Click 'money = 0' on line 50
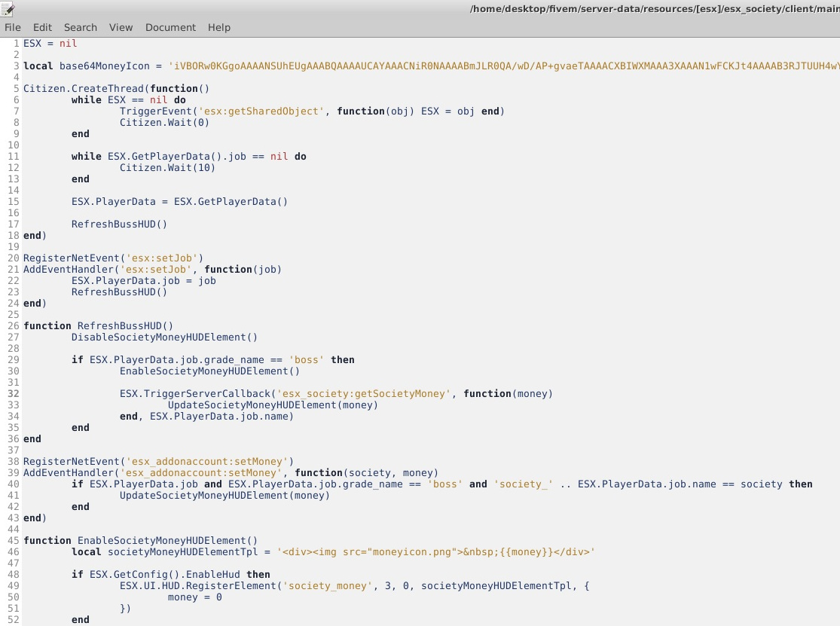This screenshot has height=626, width=840. pyautogui.click(x=194, y=597)
